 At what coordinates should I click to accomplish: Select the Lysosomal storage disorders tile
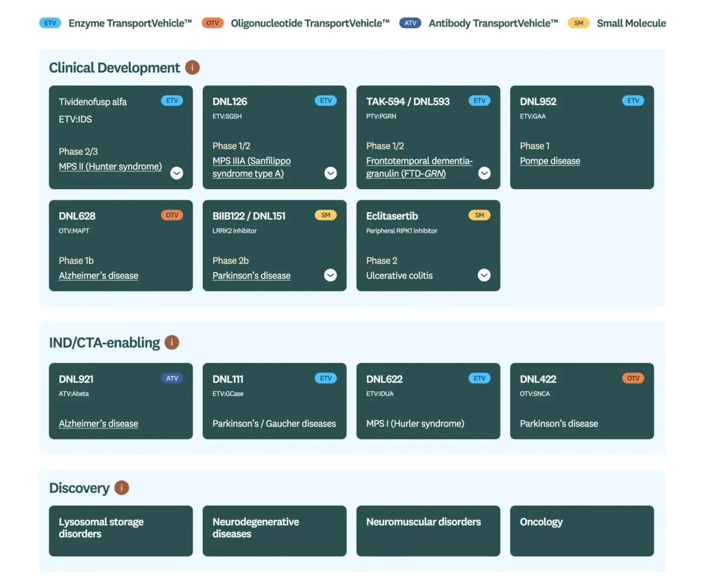[120, 530]
